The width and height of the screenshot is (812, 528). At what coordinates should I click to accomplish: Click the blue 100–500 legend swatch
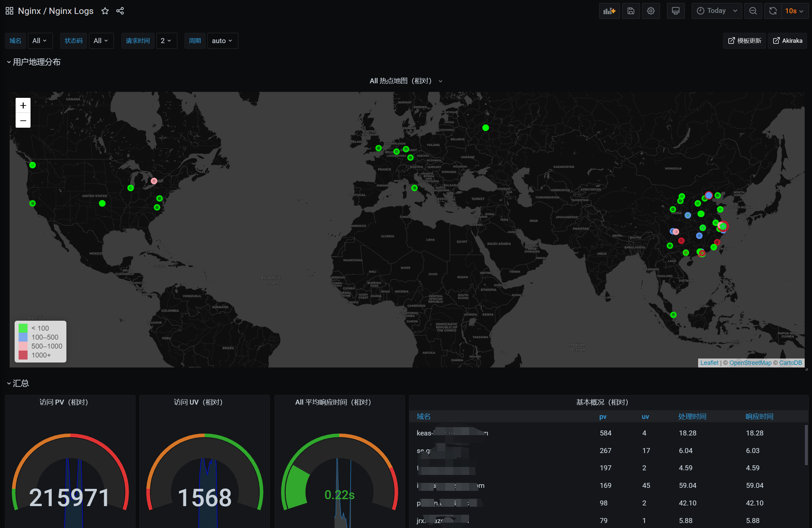[23, 337]
